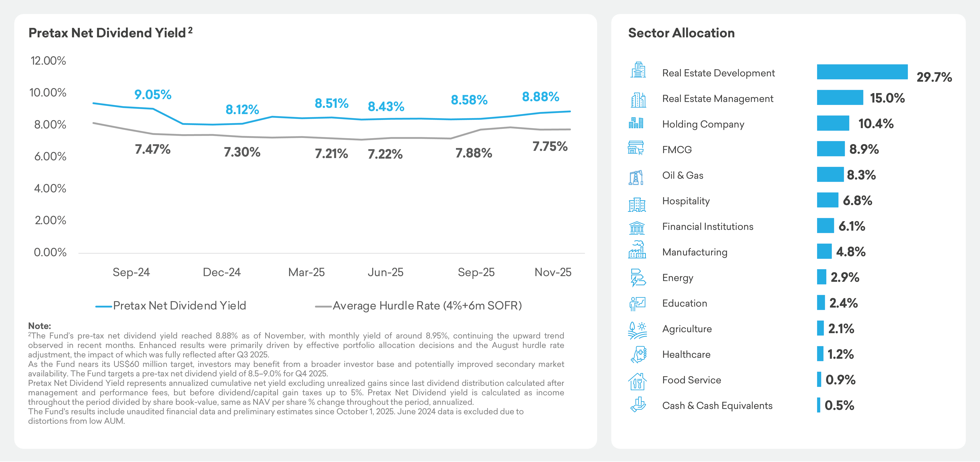Click the Manufacturing factory icon
Screen dimensions: 980x462
pyautogui.click(x=637, y=250)
